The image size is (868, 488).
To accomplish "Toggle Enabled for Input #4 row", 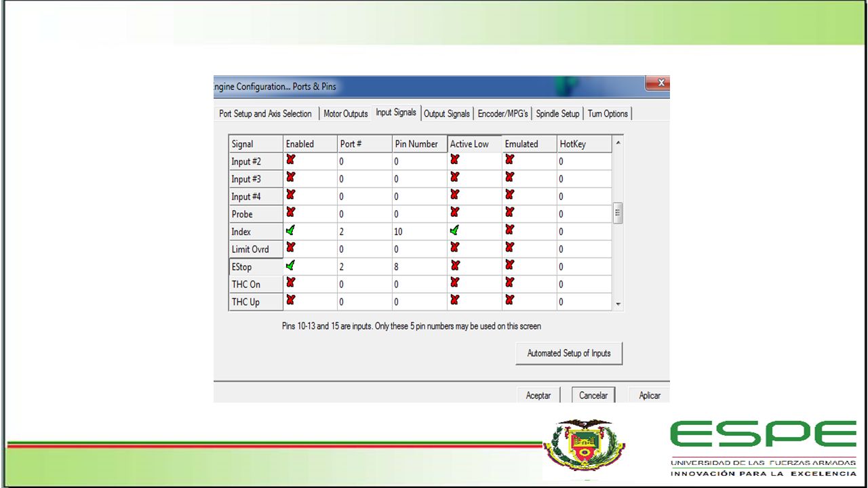I will pyautogui.click(x=291, y=195).
